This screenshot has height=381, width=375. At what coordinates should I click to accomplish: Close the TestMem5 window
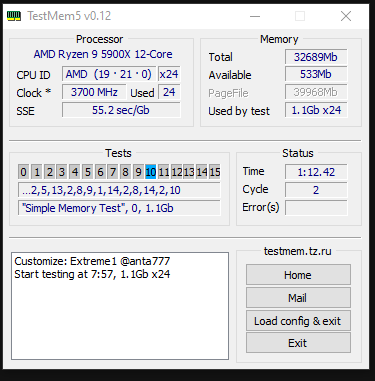pyautogui.click(x=346, y=16)
